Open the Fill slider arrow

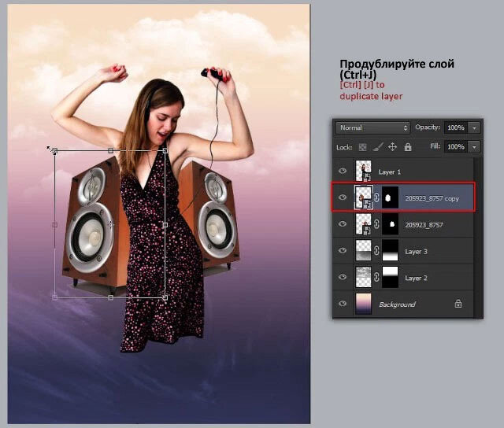(474, 147)
